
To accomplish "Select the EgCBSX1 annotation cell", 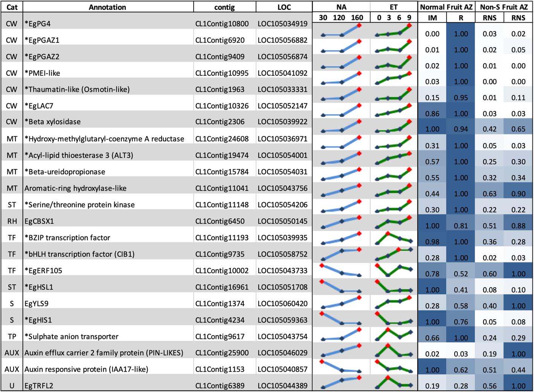I will coord(39,221).
